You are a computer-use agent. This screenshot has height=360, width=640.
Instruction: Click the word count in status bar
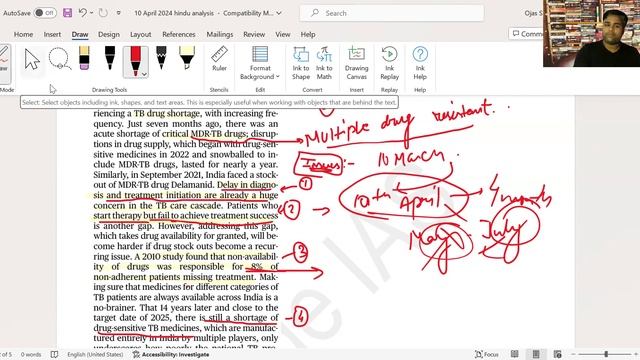click(31, 354)
